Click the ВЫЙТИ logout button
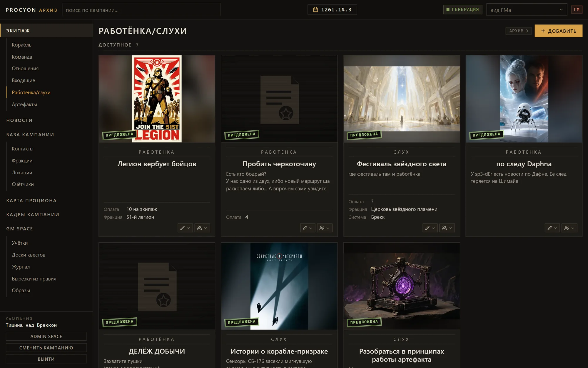 point(46,359)
